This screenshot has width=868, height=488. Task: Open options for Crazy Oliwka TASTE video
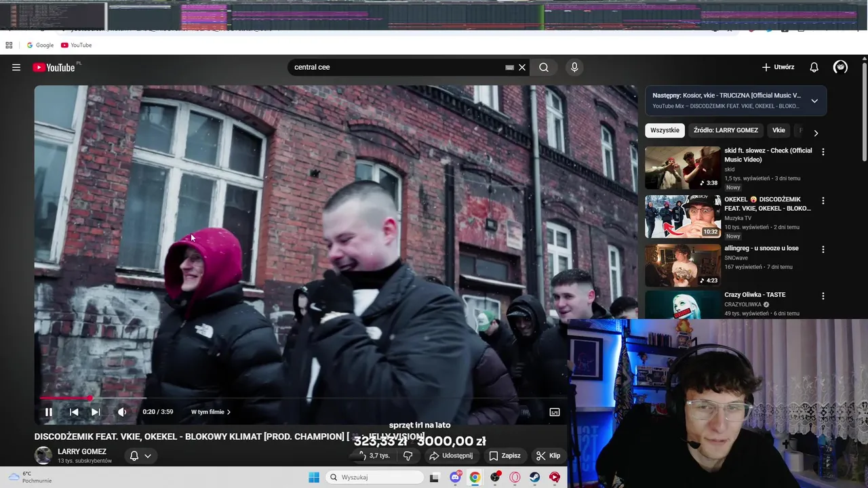coord(823,296)
